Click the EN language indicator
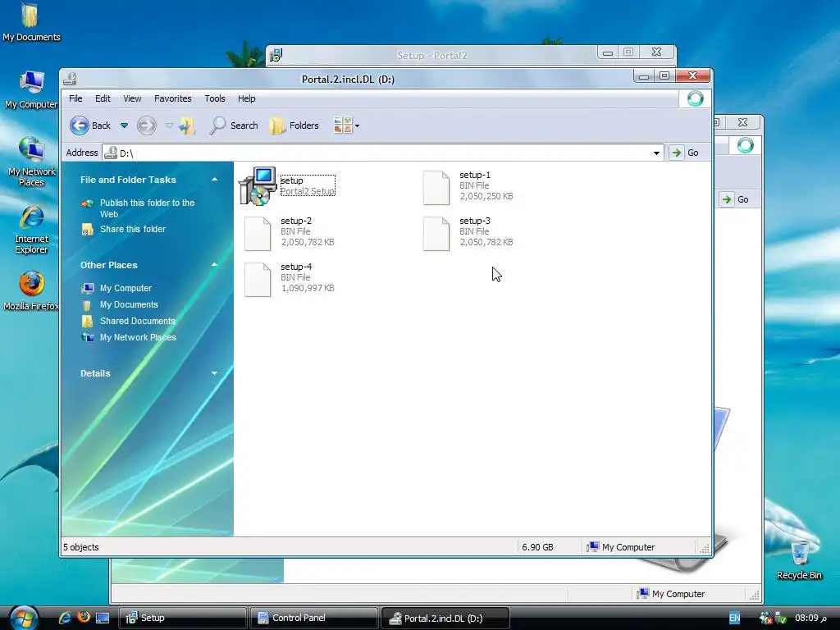The image size is (840, 630). point(734,618)
